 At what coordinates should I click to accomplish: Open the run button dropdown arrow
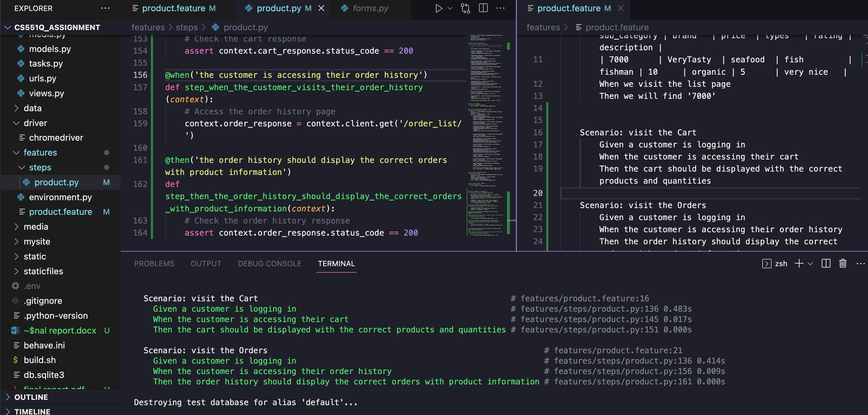450,8
